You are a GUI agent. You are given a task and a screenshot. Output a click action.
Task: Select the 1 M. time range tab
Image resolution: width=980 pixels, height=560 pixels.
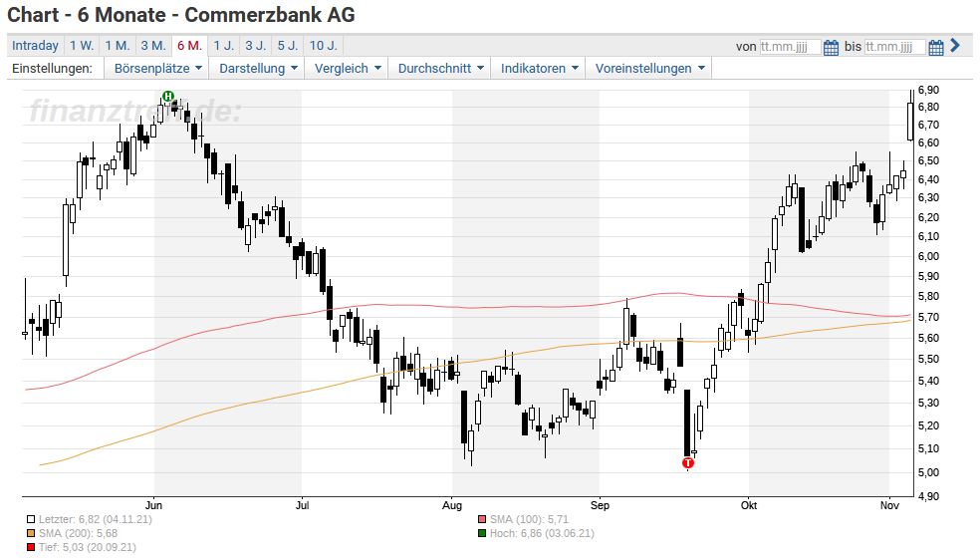pos(117,46)
